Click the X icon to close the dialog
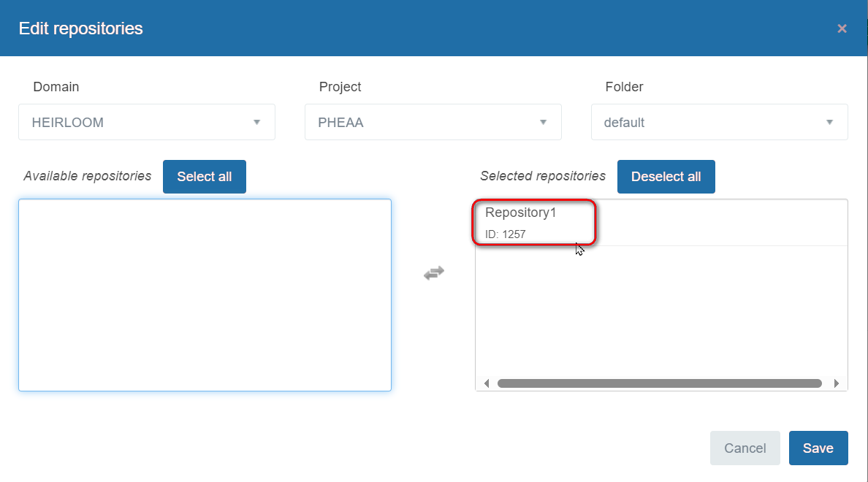868x482 pixels. click(x=842, y=28)
